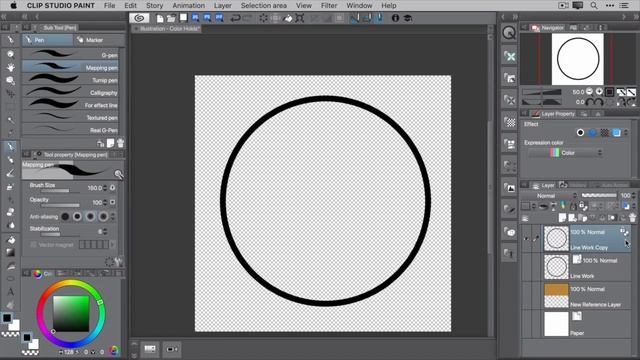Choose the Turnip pen sub tool
The height and width of the screenshot is (360, 640).
coord(70,80)
